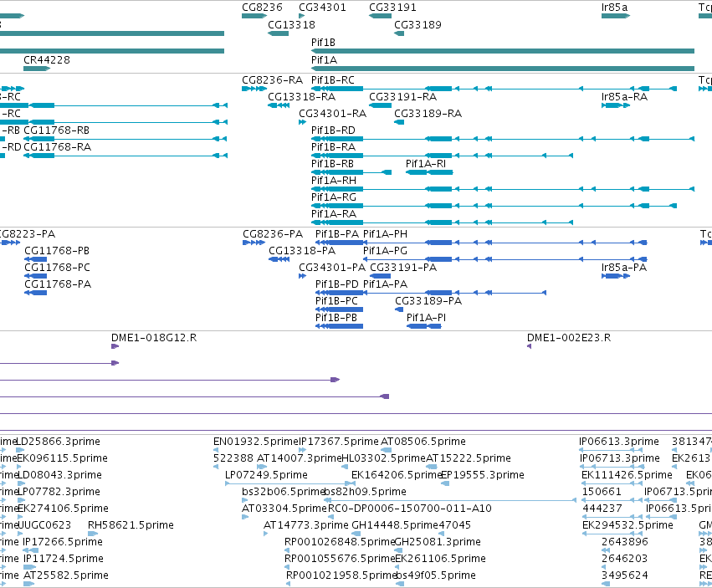
Task: Select the CG11768-RB transcript
Action: click(125, 139)
